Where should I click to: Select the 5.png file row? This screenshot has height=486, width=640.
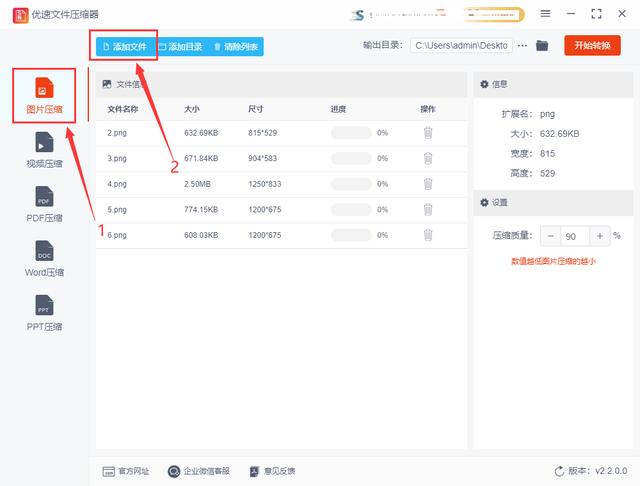point(281,210)
